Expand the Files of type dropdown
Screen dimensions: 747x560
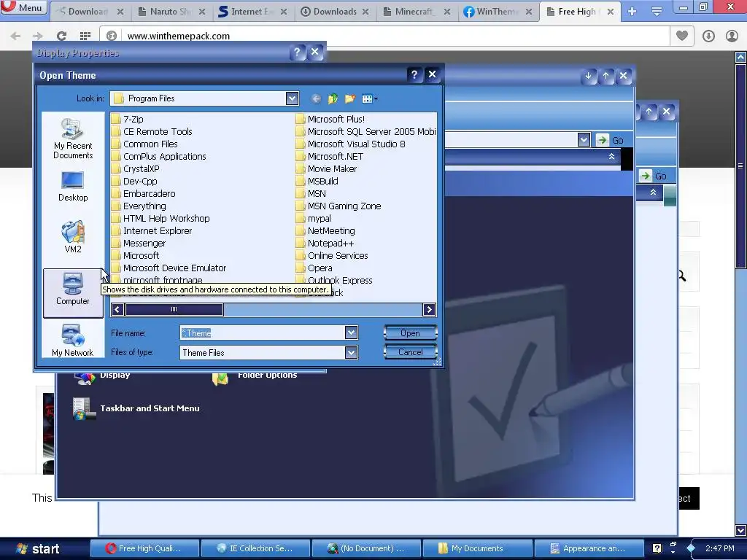click(x=351, y=352)
